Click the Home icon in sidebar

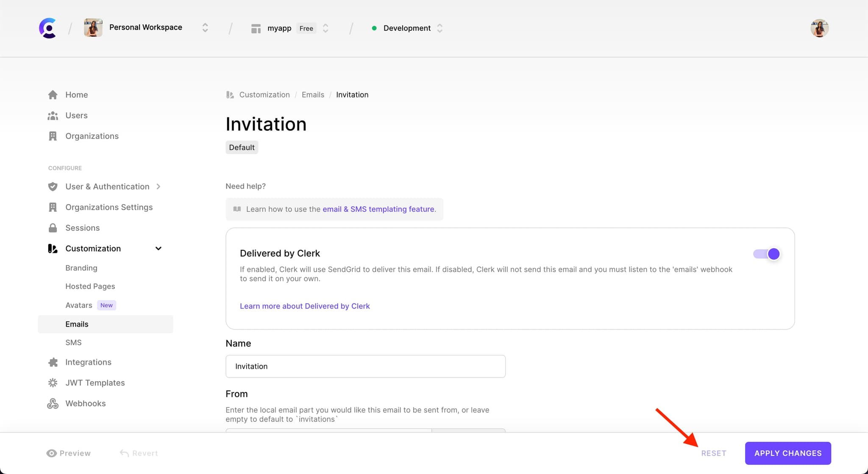(53, 94)
